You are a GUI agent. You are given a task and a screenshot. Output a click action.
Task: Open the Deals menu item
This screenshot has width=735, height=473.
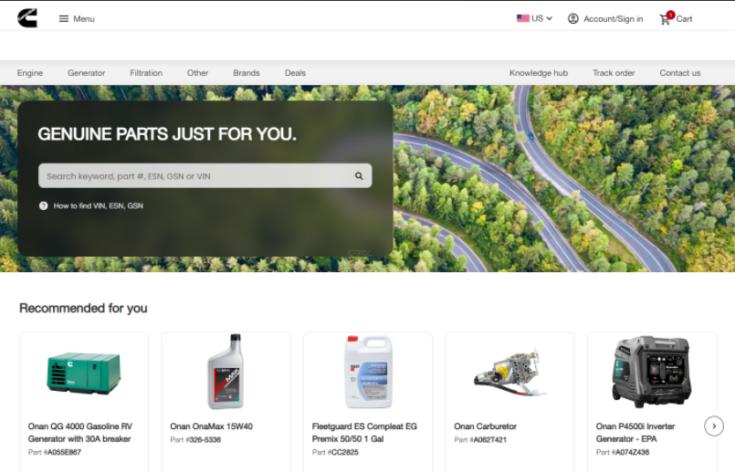coord(295,73)
